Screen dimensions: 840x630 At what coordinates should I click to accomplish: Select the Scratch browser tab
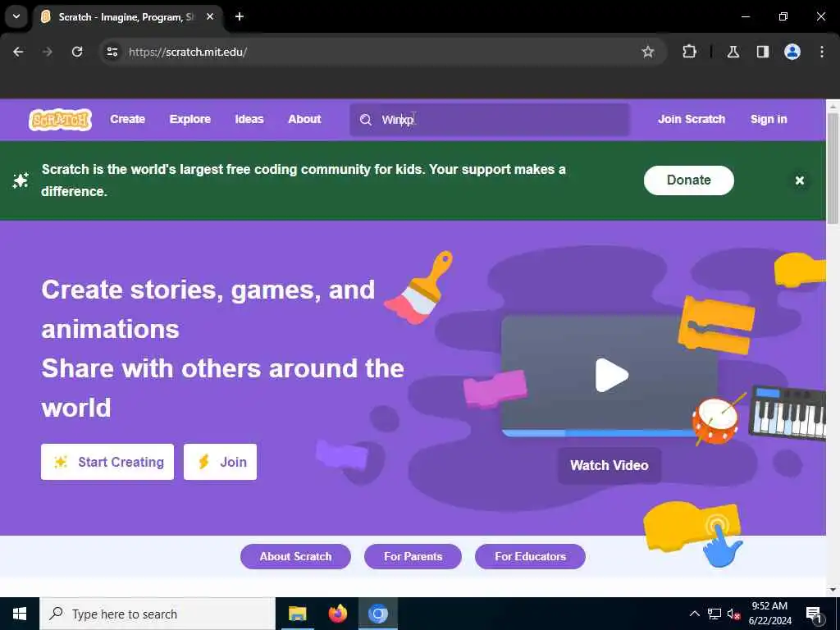coord(126,16)
